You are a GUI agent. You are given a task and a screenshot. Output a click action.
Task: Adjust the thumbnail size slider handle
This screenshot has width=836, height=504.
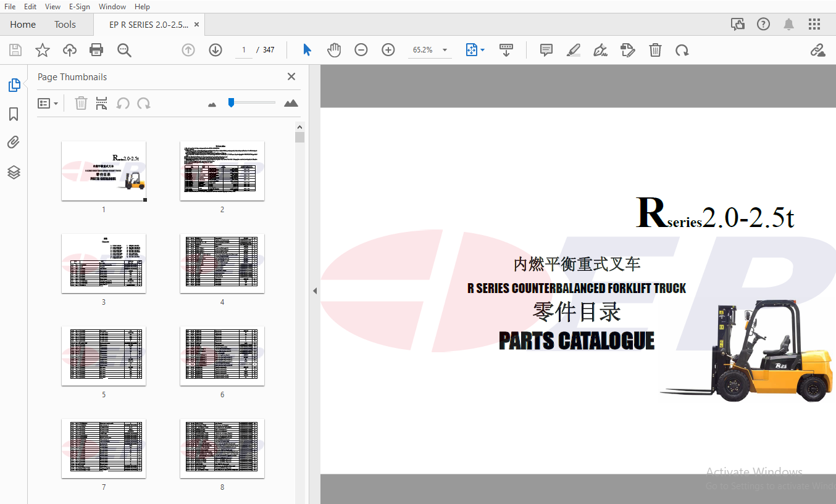click(x=231, y=102)
